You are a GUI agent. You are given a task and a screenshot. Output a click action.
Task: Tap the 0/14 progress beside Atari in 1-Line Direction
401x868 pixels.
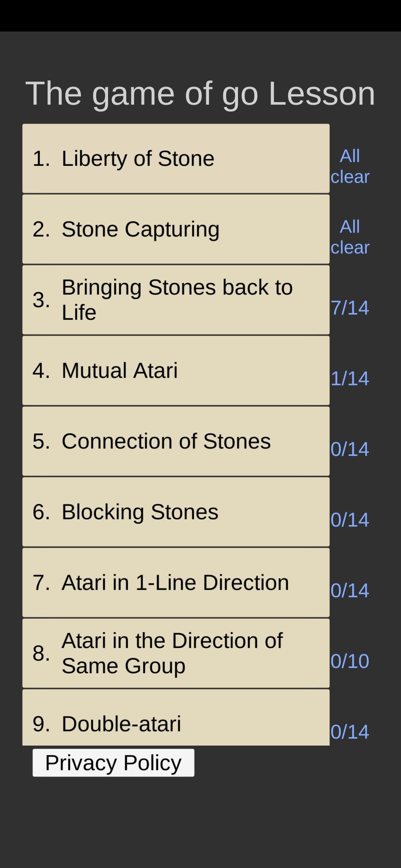coord(350,590)
